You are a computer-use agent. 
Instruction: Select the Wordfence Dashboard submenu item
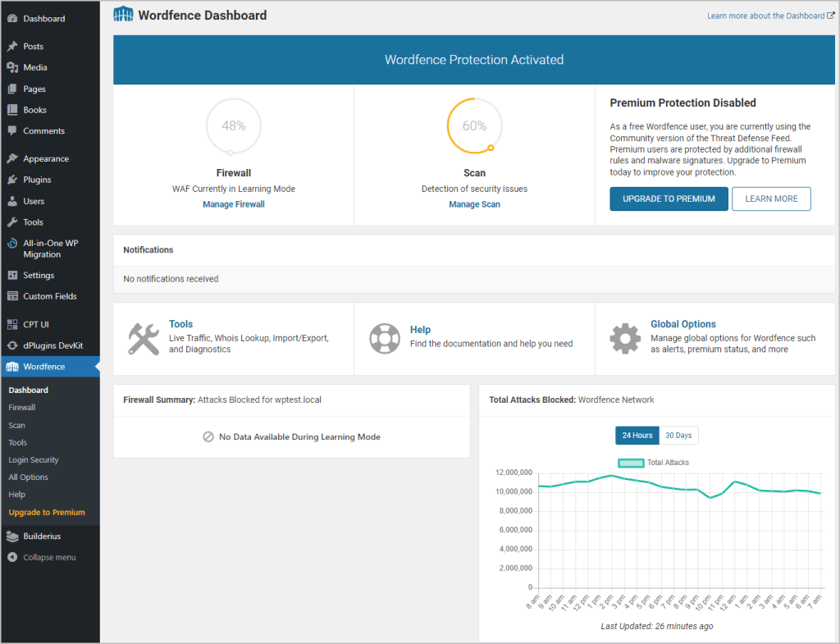(29, 390)
